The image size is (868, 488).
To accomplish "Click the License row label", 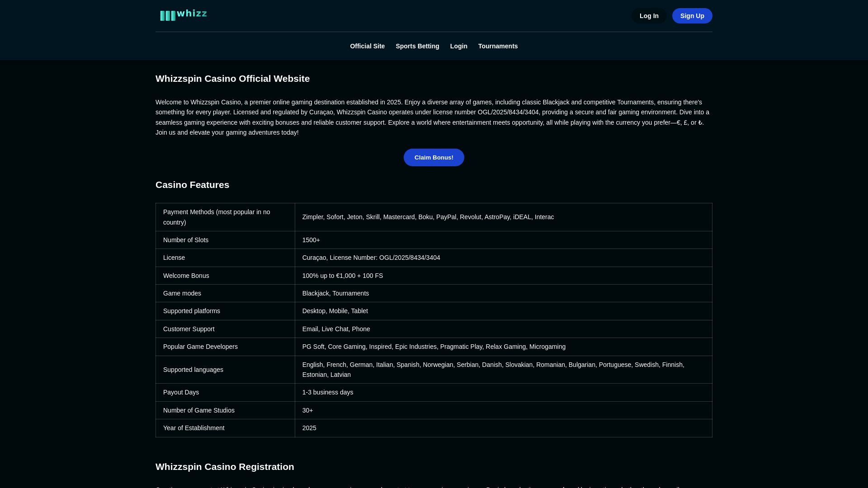I will point(174,258).
